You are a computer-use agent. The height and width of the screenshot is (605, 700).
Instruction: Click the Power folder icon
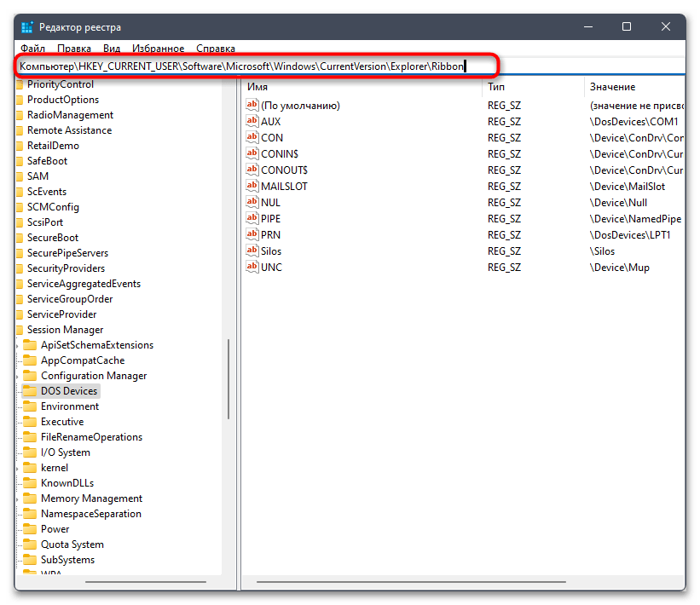[30, 528]
